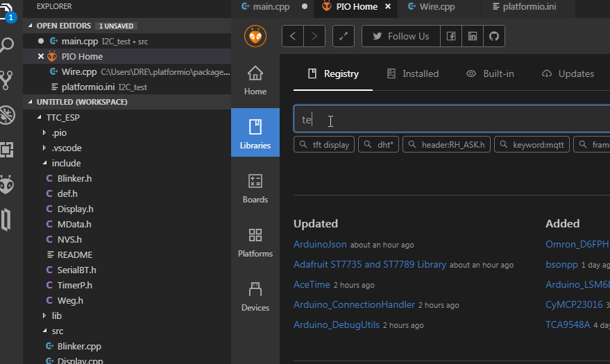Open the bsonpp library link
Viewport: 610px width, 364px height.
[x=561, y=264]
